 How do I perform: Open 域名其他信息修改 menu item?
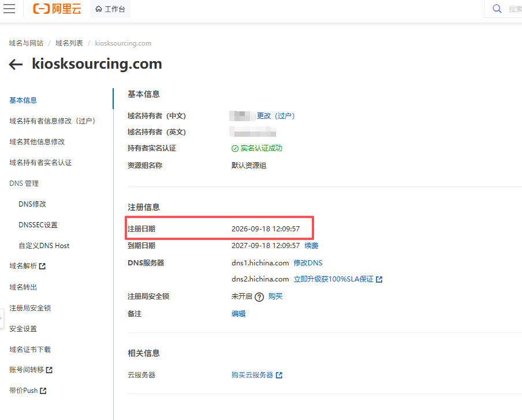[37, 142]
